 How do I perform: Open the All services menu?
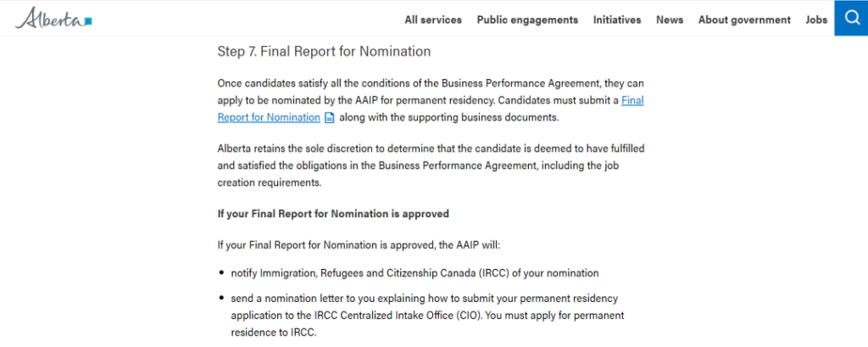(433, 20)
